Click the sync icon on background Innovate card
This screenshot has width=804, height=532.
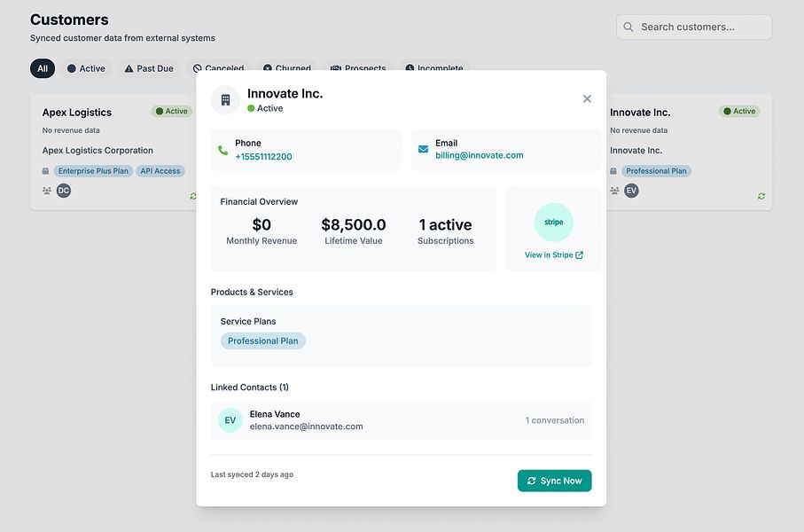tap(761, 196)
